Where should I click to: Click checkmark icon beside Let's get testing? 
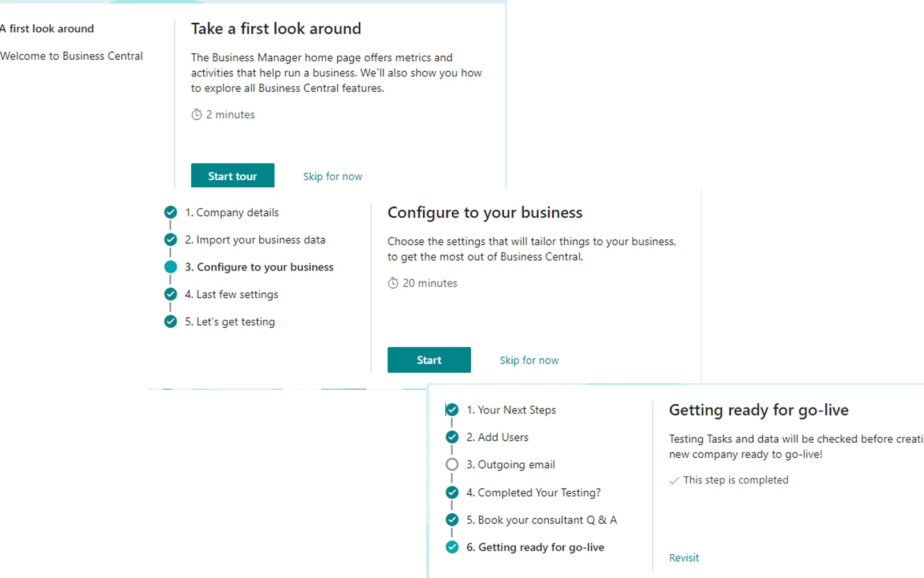pos(170,321)
